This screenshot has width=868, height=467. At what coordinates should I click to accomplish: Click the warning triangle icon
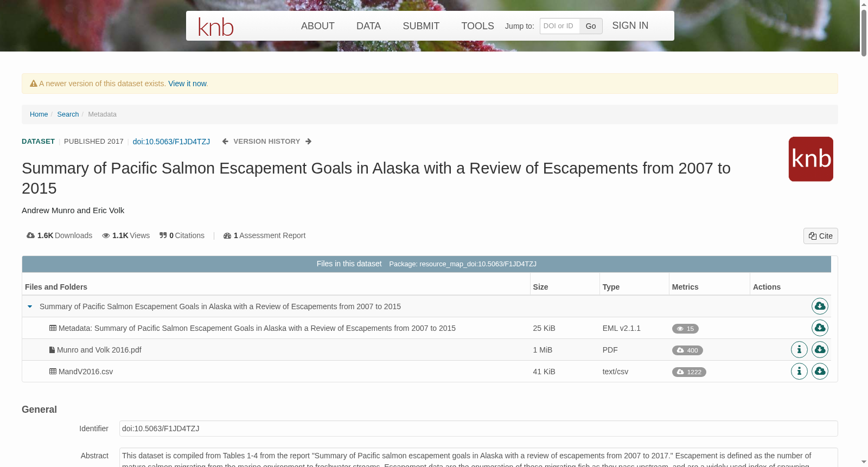point(34,84)
